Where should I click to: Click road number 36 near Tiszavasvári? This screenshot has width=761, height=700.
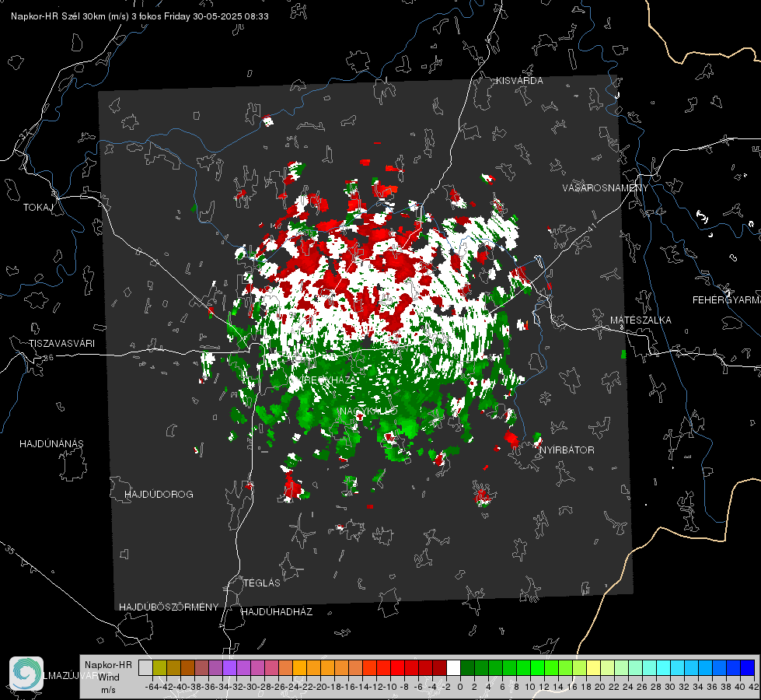click(48, 358)
